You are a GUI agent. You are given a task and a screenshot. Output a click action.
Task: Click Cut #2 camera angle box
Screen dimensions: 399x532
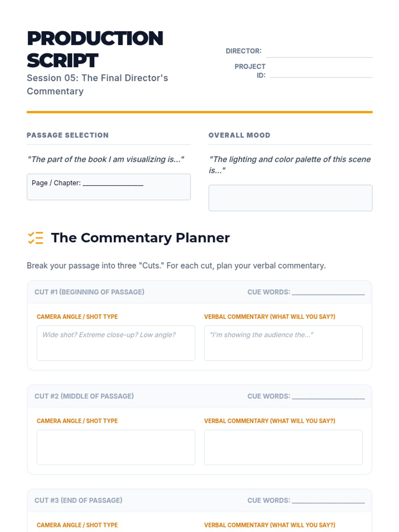pos(116,447)
